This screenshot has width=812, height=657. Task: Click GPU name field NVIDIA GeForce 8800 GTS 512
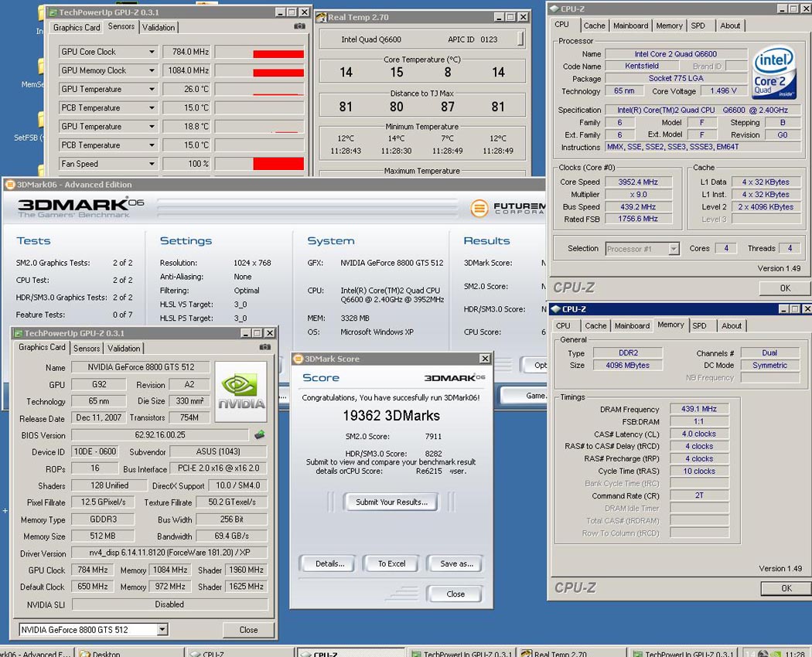pyautogui.click(x=141, y=367)
